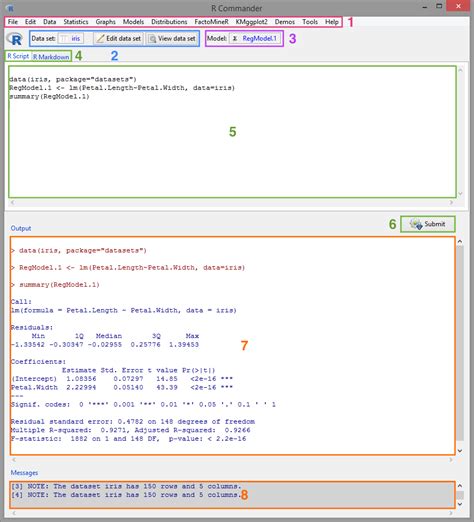474x522 pixels.
Task: Click the Edit data set button
Action: click(x=119, y=39)
